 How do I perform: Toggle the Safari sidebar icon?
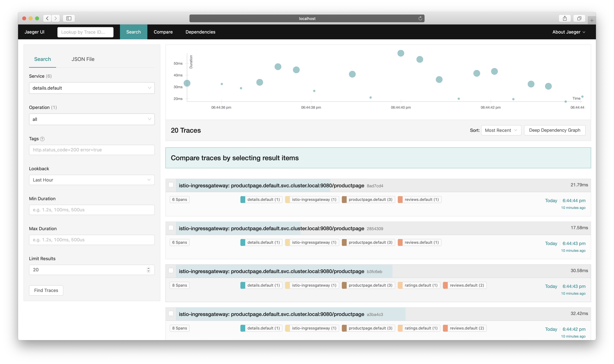point(69,18)
